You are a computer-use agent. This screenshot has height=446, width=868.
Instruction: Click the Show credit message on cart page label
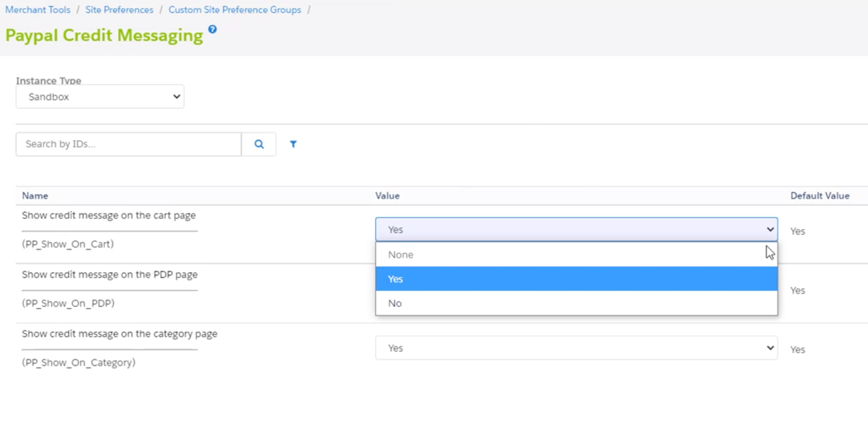(109, 215)
